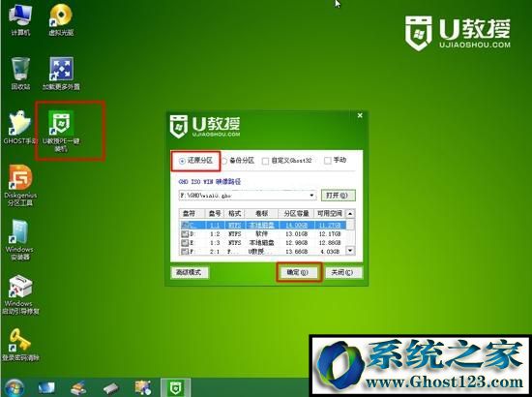This screenshot has width=532, height=397.
Task: Click the U教授 shield icon in taskbar
Action: [x=176, y=387]
